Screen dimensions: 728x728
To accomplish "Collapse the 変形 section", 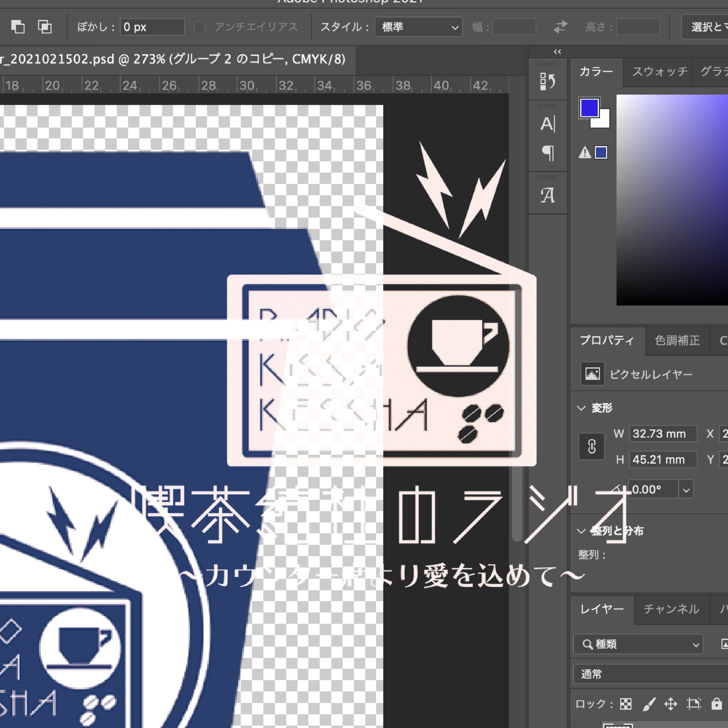I will coord(581,408).
